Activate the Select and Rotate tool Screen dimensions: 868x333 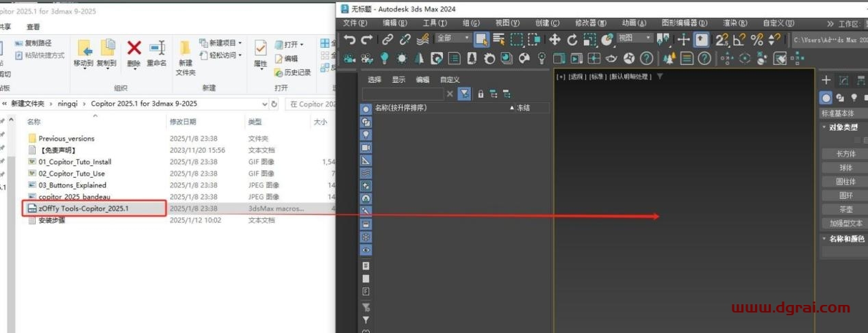point(572,39)
